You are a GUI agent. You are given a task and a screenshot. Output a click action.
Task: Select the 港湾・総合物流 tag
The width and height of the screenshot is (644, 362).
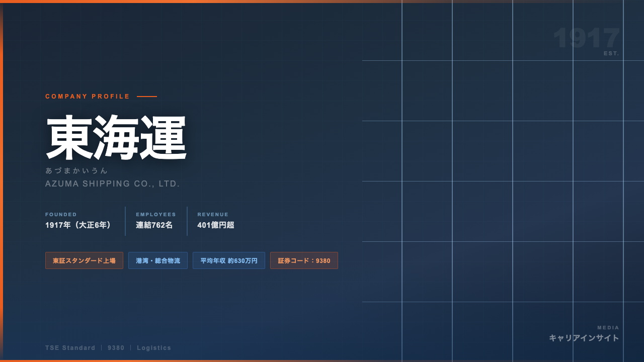158,260
